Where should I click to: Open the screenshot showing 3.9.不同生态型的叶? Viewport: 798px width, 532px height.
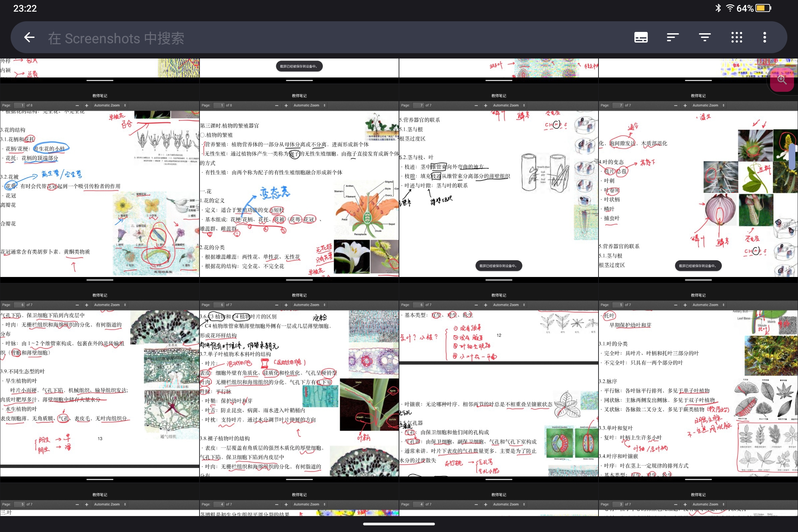(100, 383)
